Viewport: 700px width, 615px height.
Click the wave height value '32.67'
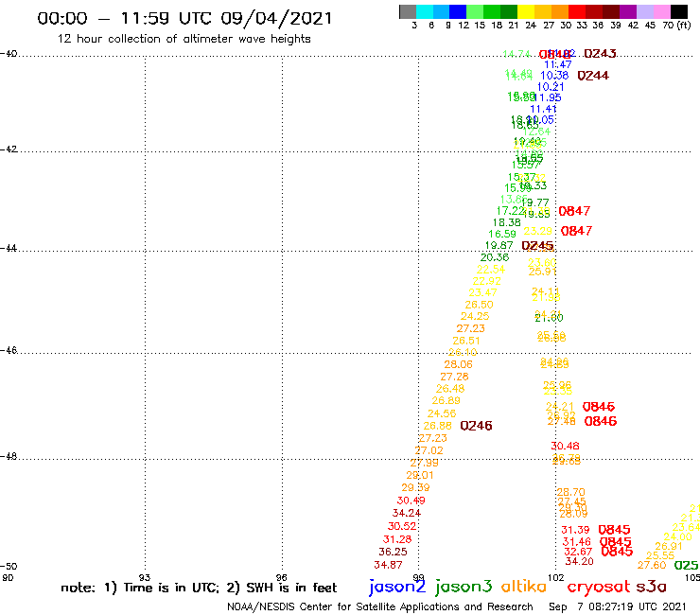(x=578, y=552)
